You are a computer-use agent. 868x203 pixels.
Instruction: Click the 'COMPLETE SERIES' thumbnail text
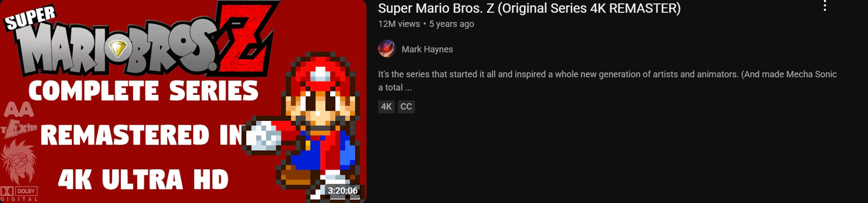(x=143, y=91)
